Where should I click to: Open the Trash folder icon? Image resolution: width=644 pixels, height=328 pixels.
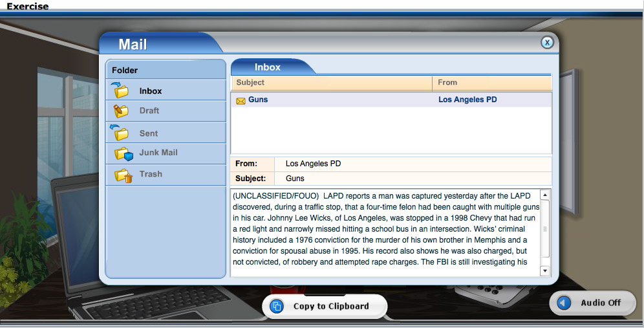(x=123, y=175)
